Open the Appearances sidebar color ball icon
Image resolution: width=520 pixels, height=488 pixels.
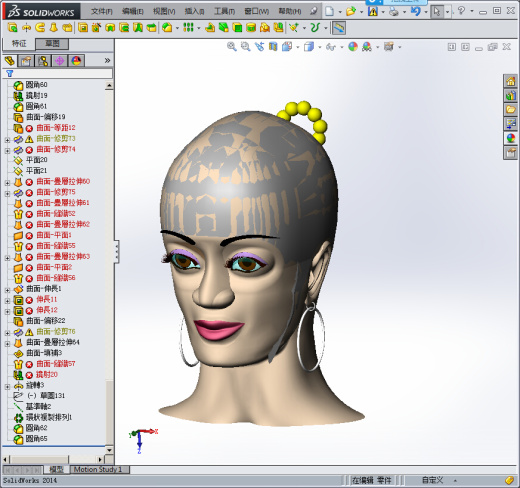click(x=510, y=139)
